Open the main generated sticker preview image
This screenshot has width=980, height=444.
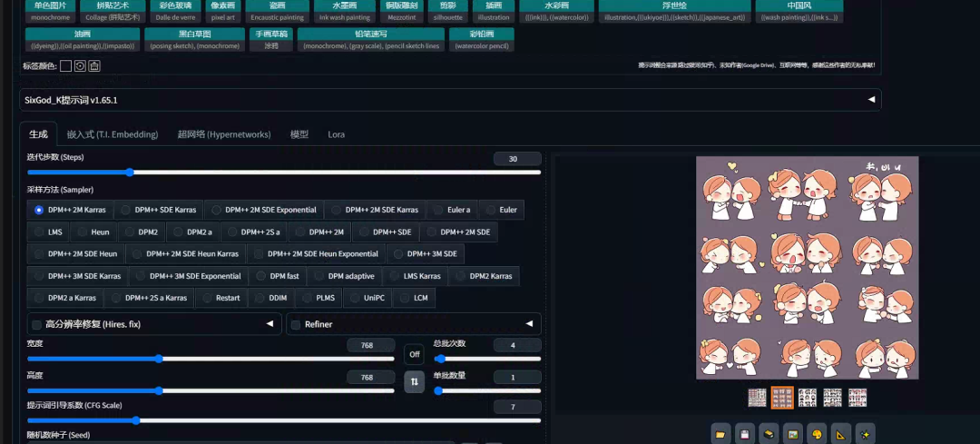point(807,268)
